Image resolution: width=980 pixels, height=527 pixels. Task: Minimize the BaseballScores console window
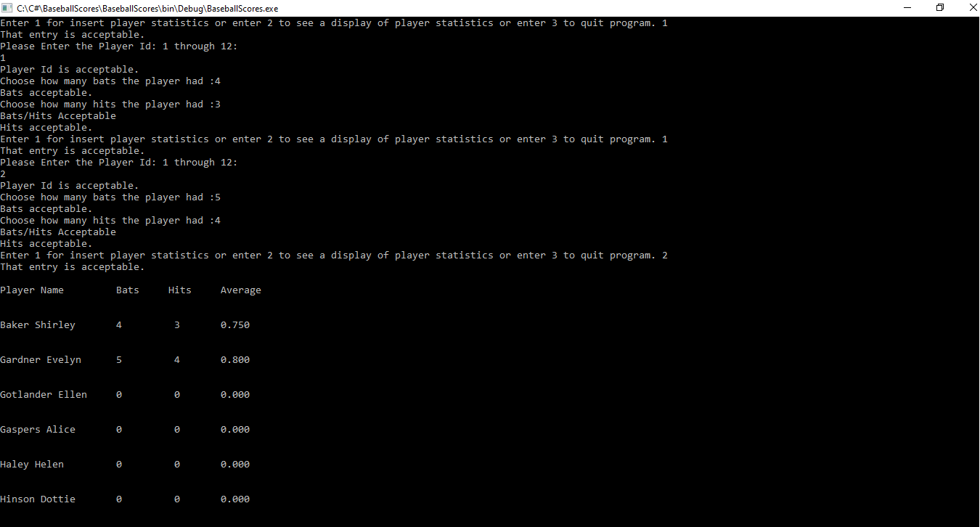[x=908, y=8]
